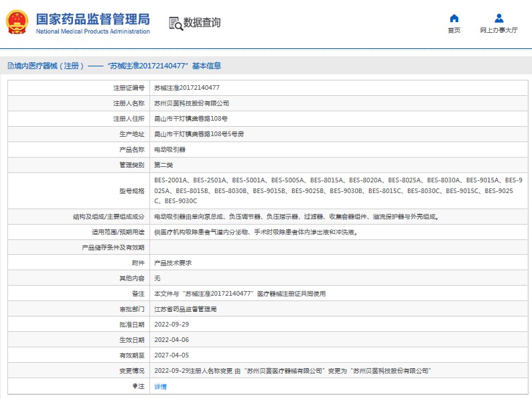Select approval date 2022-09-29
The width and height of the screenshot is (532, 399).
coord(172,325)
